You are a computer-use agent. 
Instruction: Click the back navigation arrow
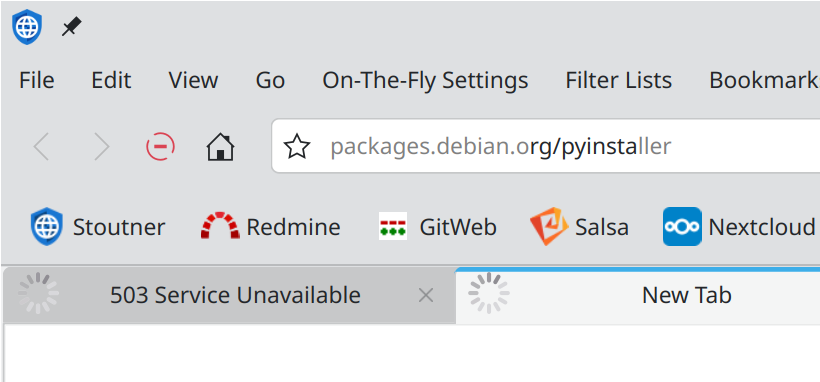click(41, 147)
